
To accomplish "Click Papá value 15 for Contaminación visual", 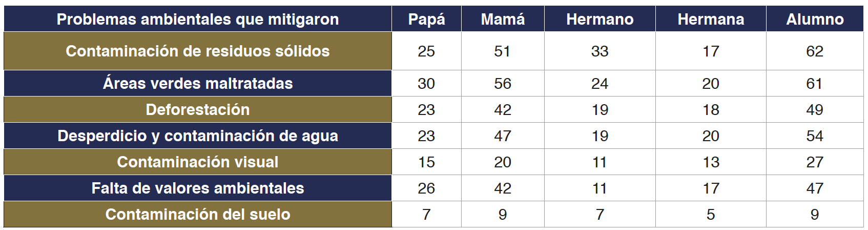I will (426, 162).
